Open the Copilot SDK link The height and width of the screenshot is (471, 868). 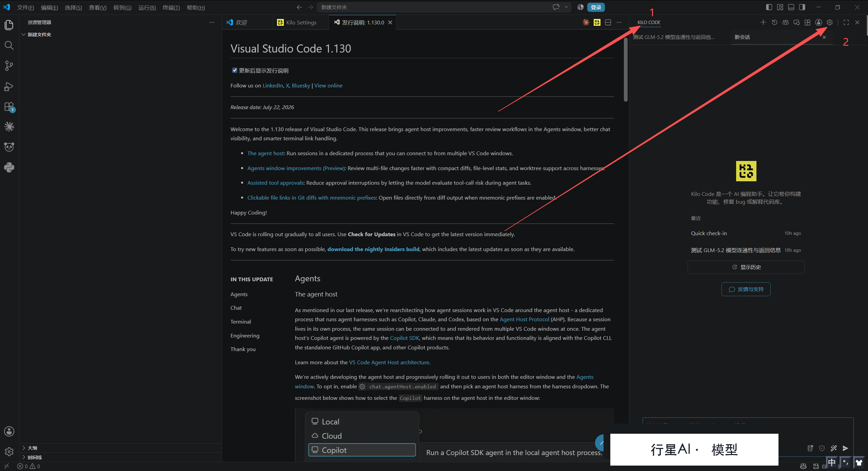tap(405, 338)
